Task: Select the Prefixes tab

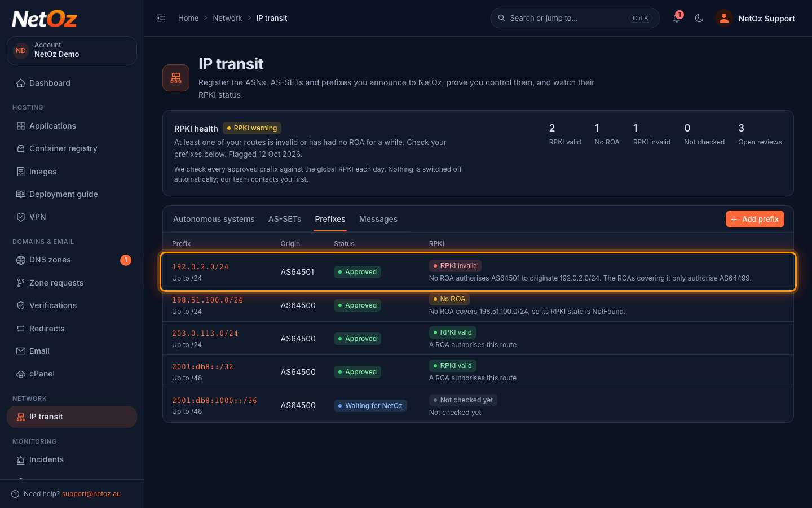Action: [330, 219]
